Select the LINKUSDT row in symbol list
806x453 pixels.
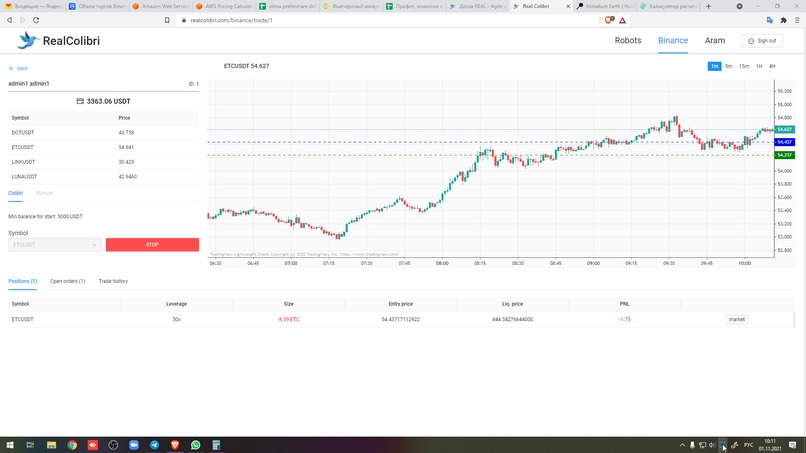pos(103,162)
